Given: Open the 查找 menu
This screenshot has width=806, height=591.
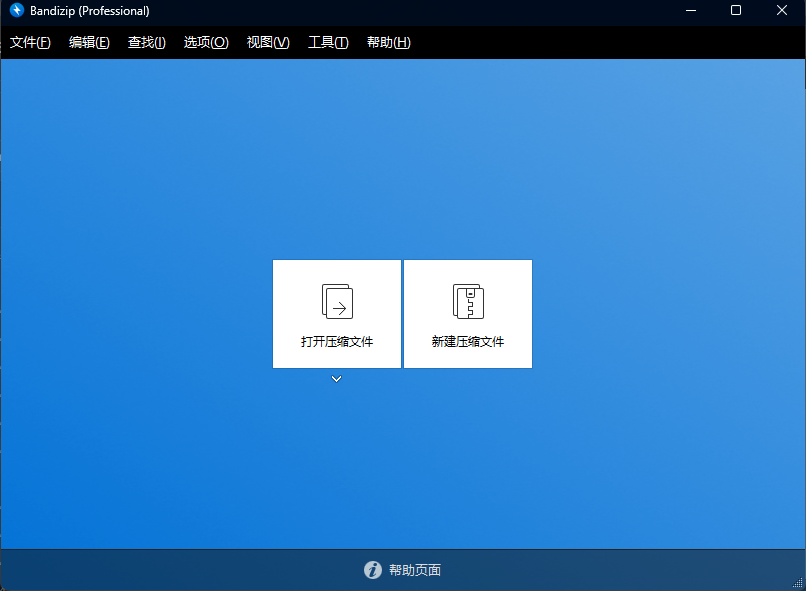Looking at the screenshot, I should click(146, 42).
